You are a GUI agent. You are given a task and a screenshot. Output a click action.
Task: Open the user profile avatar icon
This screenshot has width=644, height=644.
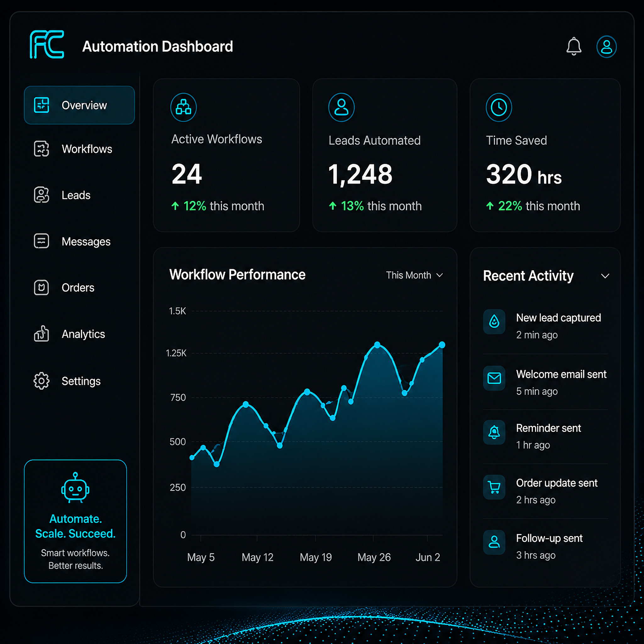[x=606, y=47]
